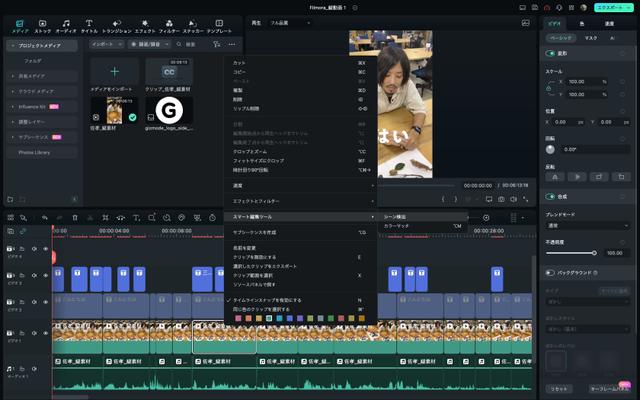Adjust the 不透明度 opacity slider
Image resolution: width=640 pixels, height=400 pixels.
pyautogui.click(x=594, y=253)
